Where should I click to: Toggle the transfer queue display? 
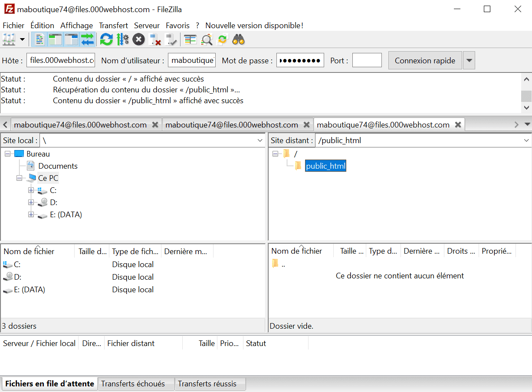tap(87, 40)
